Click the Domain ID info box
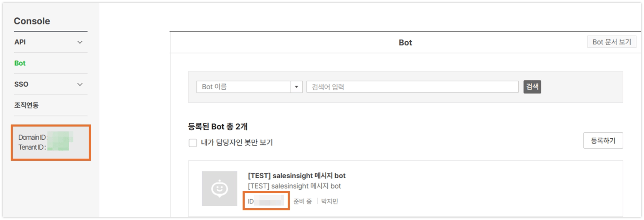644x220 pixels. [51, 142]
